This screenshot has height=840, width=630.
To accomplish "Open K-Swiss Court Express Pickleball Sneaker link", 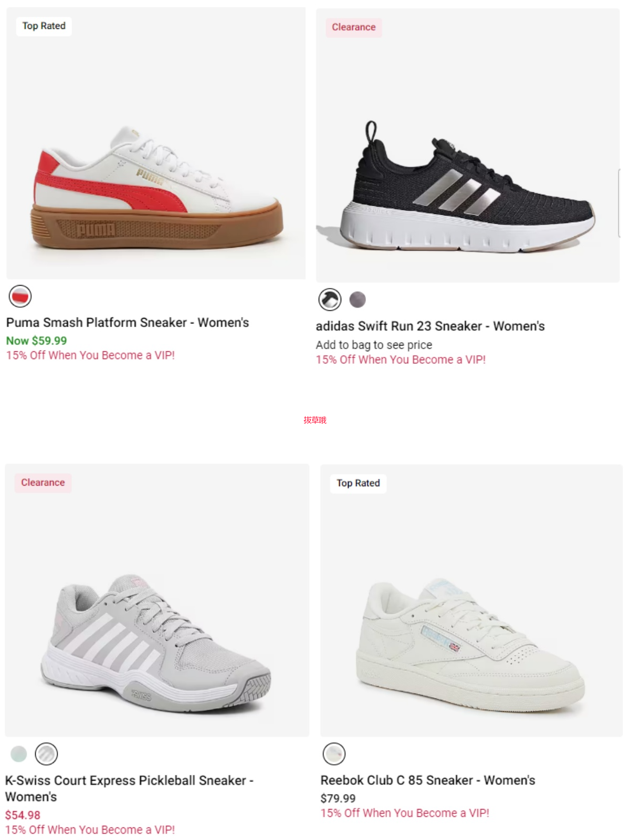I will point(129,788).
